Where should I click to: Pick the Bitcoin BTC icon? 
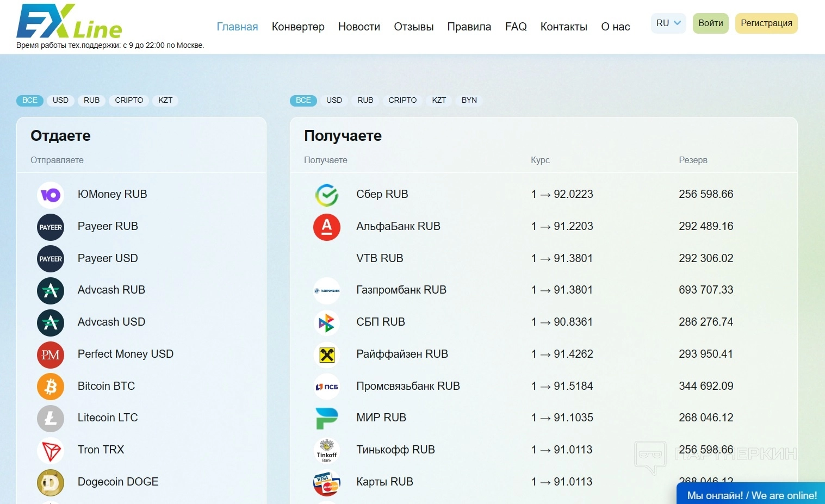51,387
